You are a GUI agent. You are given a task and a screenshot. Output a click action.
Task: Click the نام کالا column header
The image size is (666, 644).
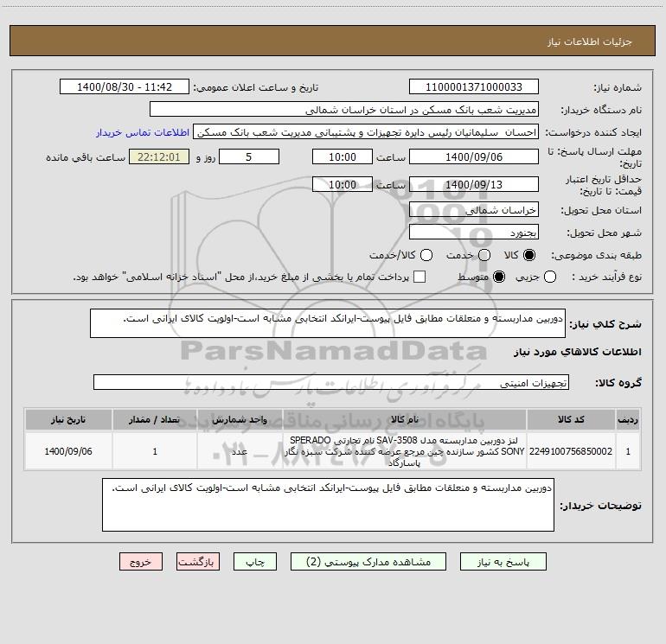click(x=405, y=420)
